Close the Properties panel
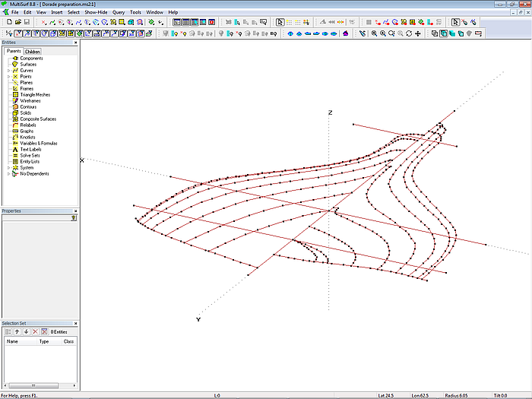This screenshot has height=399, width=532. click(x=75, y=211)
